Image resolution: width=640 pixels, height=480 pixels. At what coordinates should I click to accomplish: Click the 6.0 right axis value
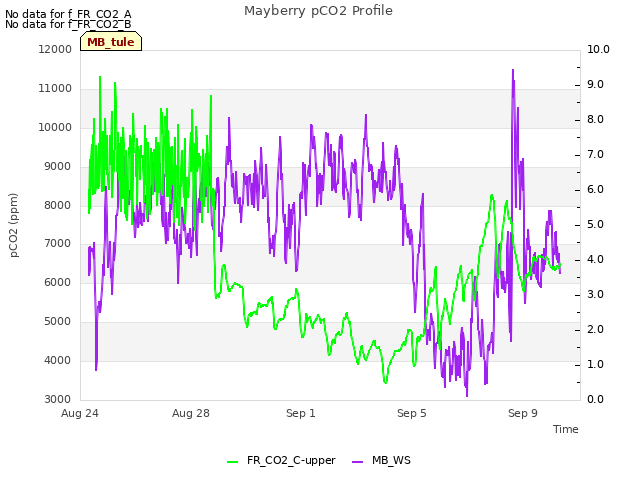(596, 190)
